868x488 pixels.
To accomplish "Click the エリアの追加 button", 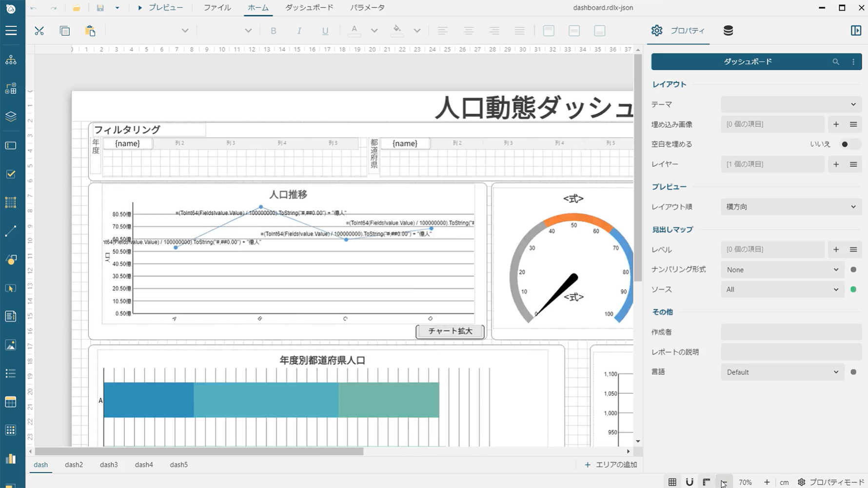I will 611,465.
